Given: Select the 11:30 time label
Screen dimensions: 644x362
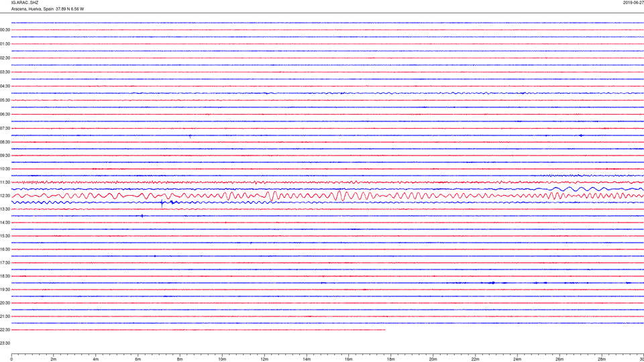Looking at the screenshot, I should tap(5, 182).
